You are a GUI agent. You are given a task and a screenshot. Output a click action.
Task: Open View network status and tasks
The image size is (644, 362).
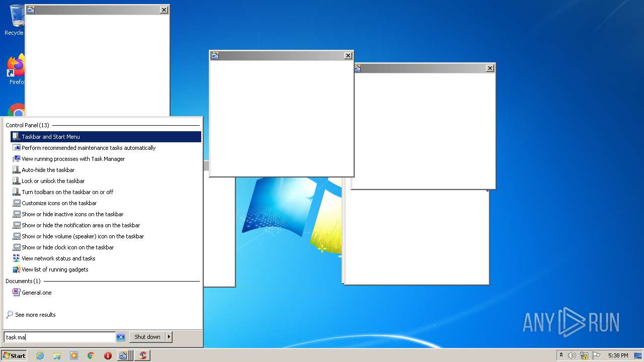click(x=106, y=258)
